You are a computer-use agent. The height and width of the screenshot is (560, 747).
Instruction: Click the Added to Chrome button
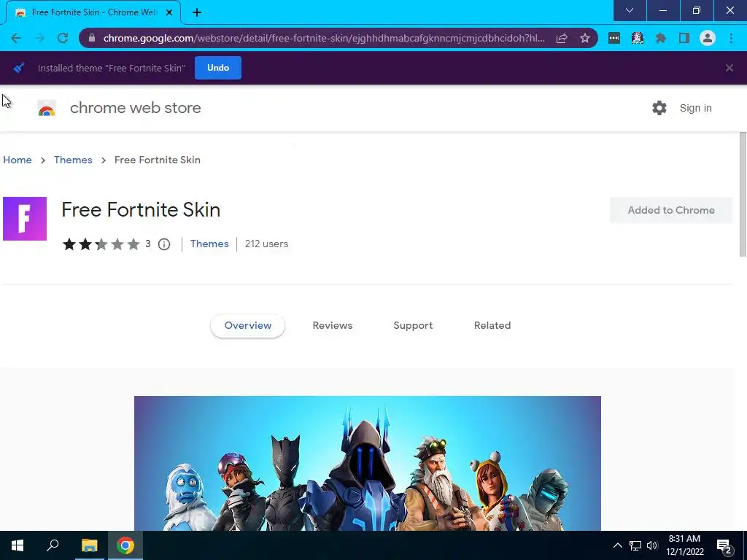pos(671,210)
